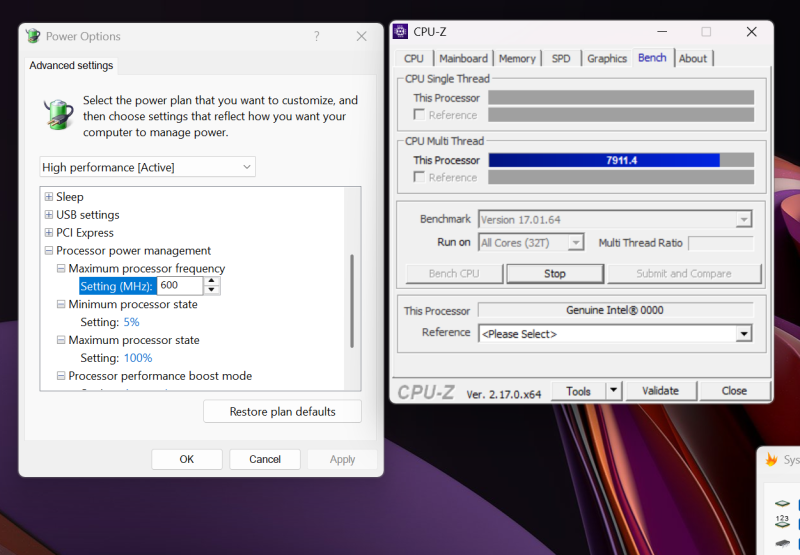Collapse Processor performance boost mode node
This screenshot has height=555, width=800.
[61, 375]
